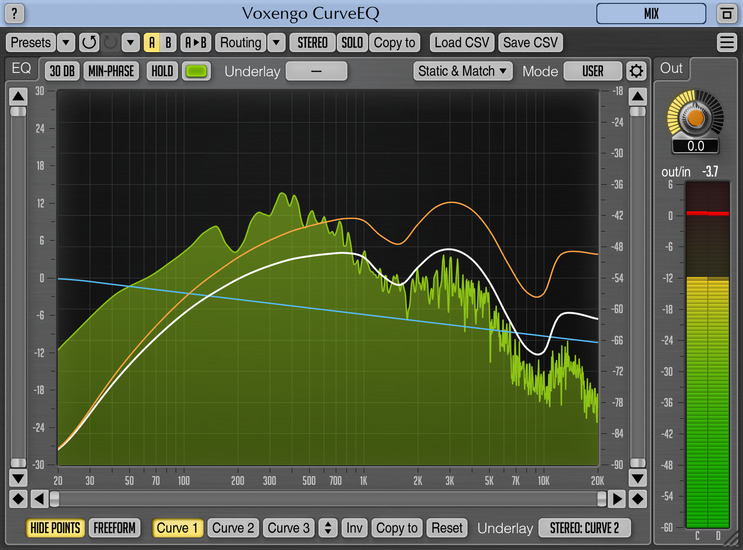743x550 pixels.
Task: Click the curve up/down stepper icon
Action: (328, 528)
